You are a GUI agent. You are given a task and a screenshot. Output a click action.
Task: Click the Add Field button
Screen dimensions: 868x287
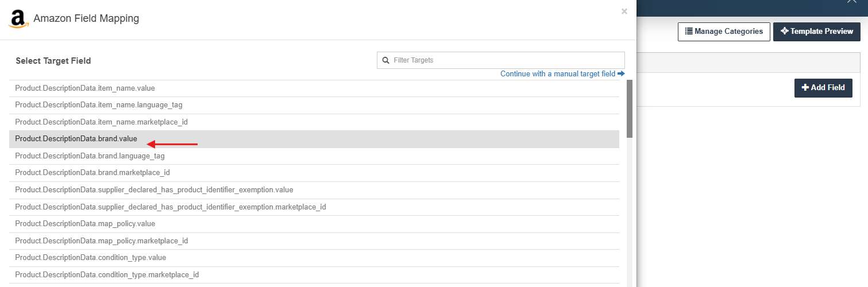click(x=823, y=88)
